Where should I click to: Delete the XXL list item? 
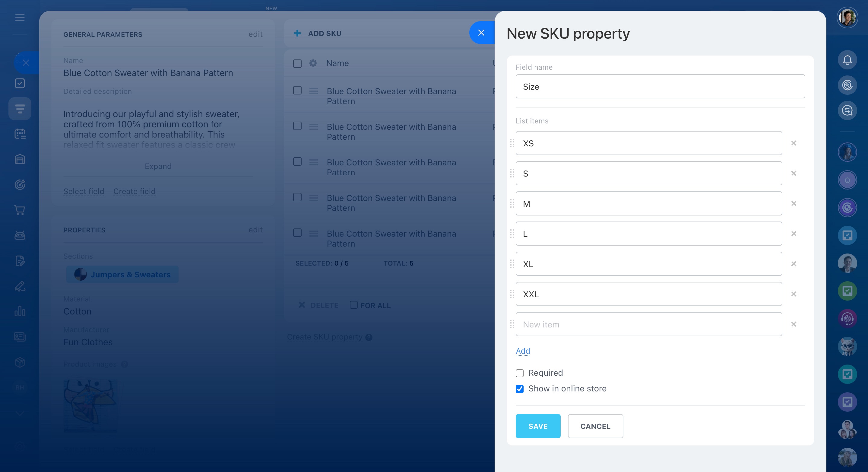(794, 294)
